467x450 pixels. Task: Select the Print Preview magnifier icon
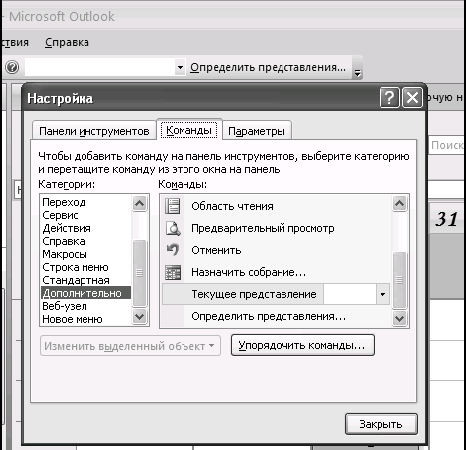pos(173,228)
